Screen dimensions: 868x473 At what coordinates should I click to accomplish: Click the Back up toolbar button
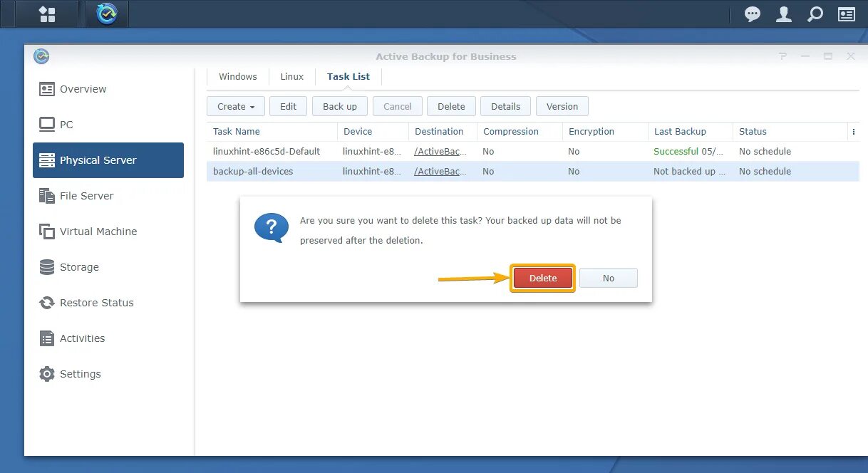pos(340,106)
